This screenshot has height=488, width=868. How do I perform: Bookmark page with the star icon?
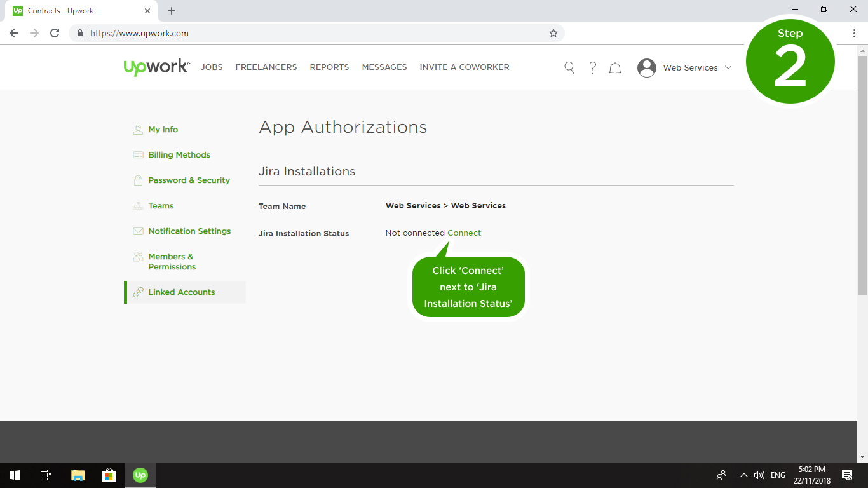(x=553, y=33)
